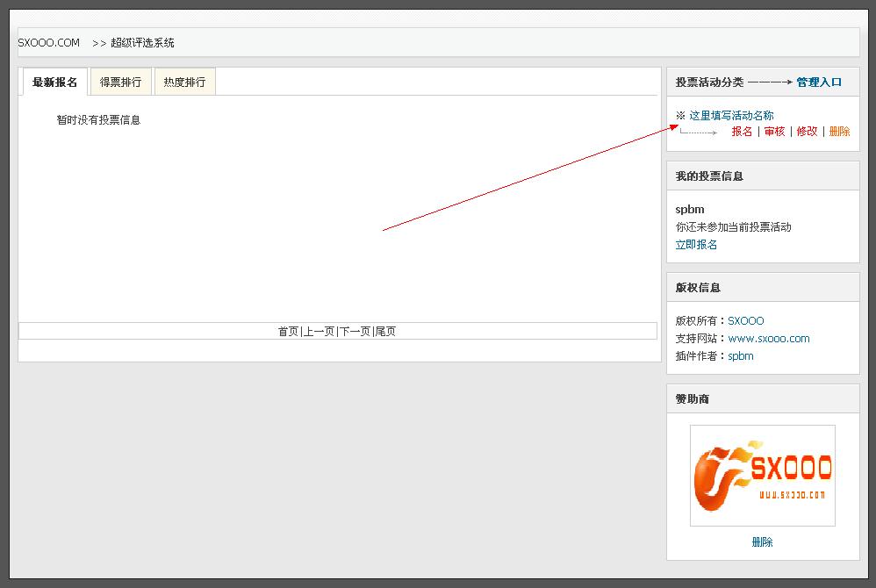
Task: Click the red 报名 link
Action: tap(742, 132)
